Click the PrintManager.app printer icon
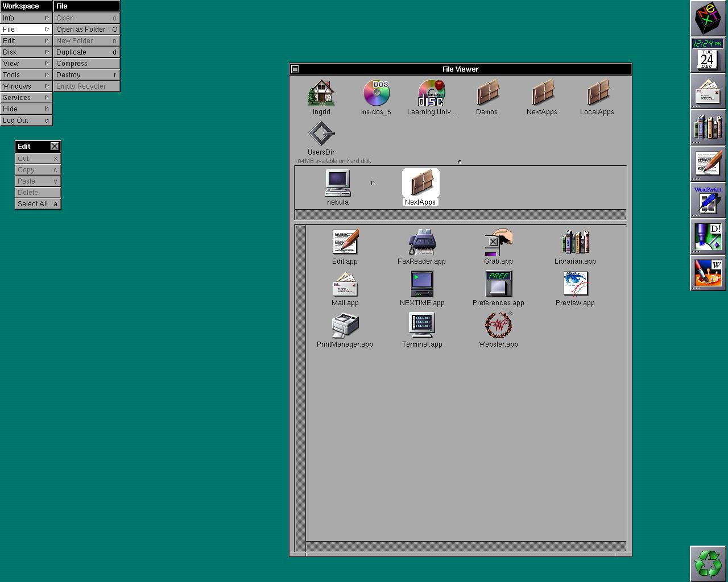Image resolution: width=728 pixels, height=582 pixels. 345,326
